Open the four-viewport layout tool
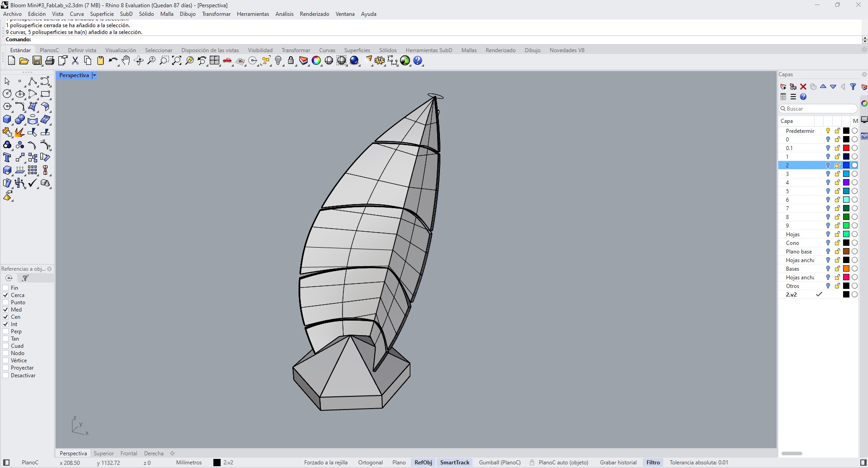 point(215,61)
